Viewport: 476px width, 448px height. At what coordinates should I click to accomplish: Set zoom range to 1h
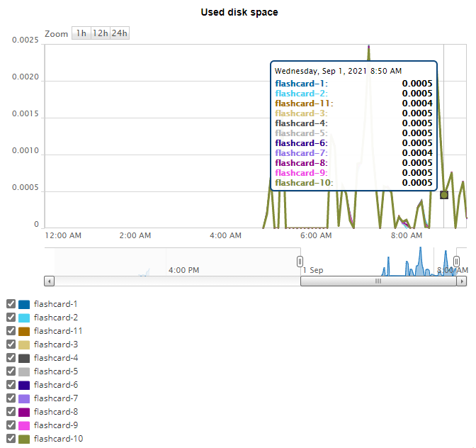tap(81, 33)
